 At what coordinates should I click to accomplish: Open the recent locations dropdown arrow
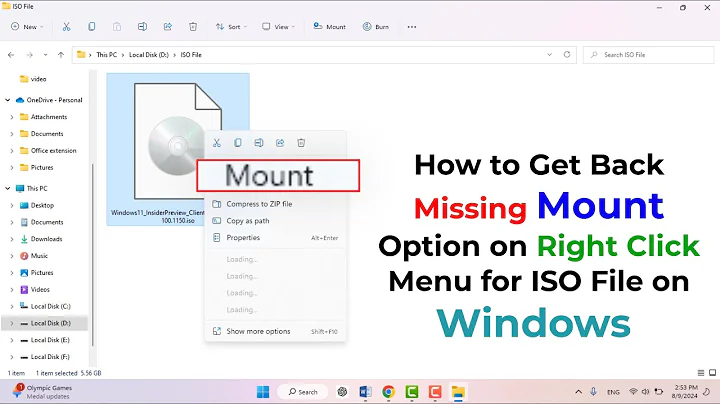(x=45, y=55)
